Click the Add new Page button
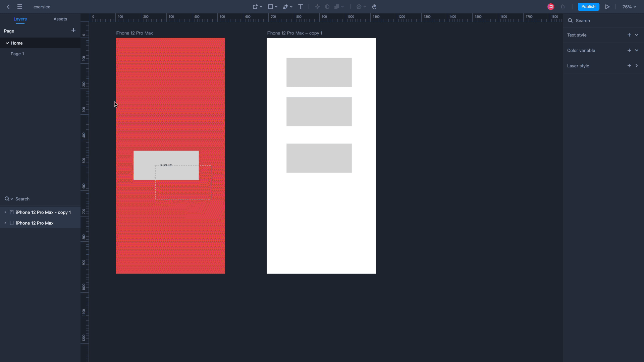 click(x=73, y=30)
